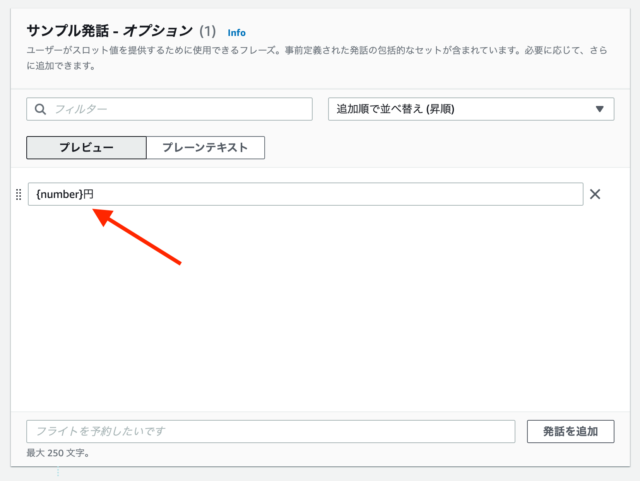Click the sort dropdown's down arrow
Screen dimensions: 640x481
600,109
